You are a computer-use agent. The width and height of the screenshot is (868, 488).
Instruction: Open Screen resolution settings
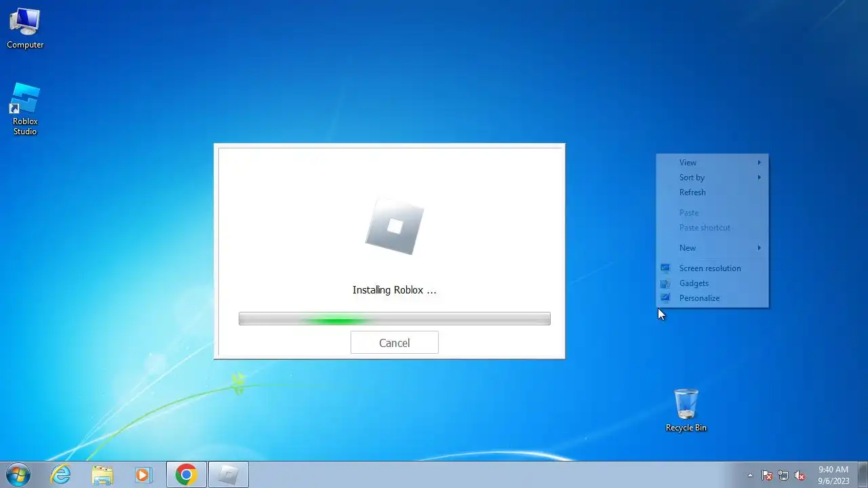point(712,268)
